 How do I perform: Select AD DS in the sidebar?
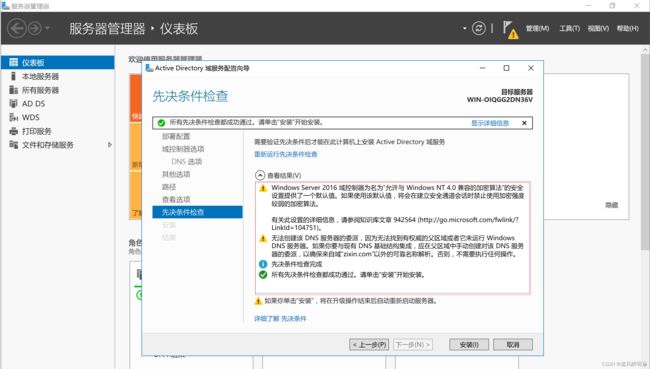pos(58,104)
